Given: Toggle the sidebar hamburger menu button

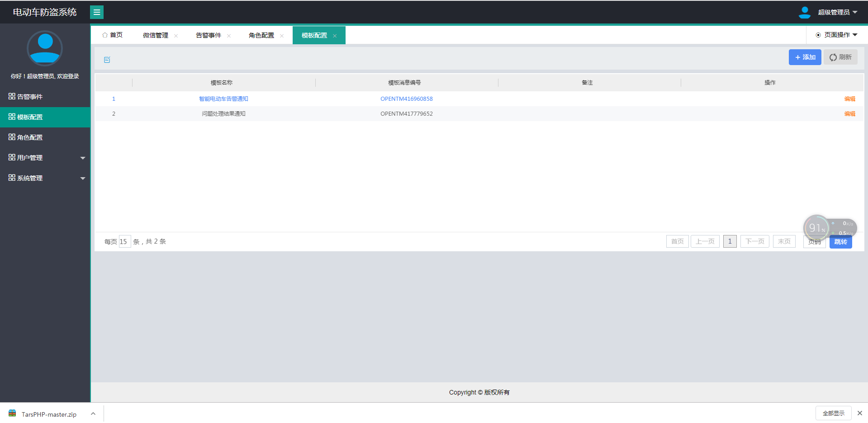Looking at the screenshot, I should coord(97,12).
